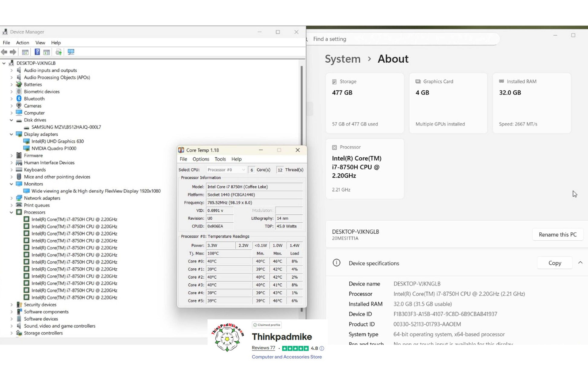Open the Select CPU Processor #0 dropdown
Viewport: 588px width, 370px height.
(226, 170)
